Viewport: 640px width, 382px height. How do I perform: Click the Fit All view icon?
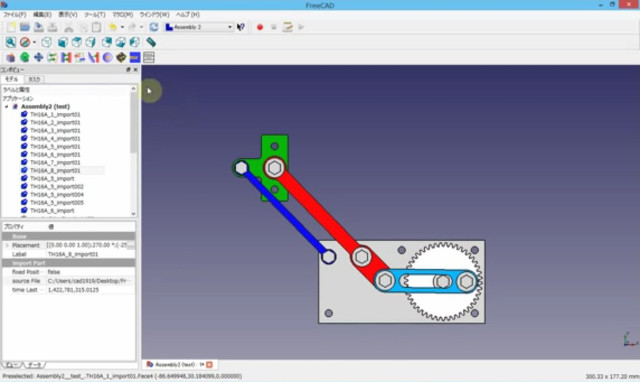[11, 42]
